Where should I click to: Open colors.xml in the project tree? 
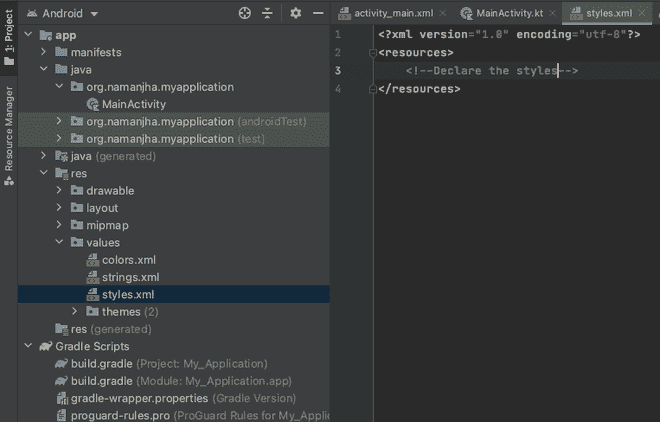(x=130, y=260)
